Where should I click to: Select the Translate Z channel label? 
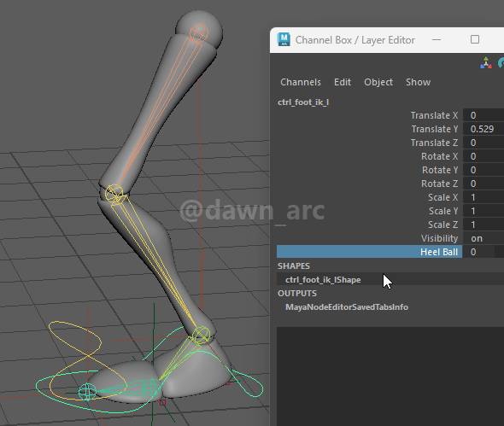(x=434, y=143)
